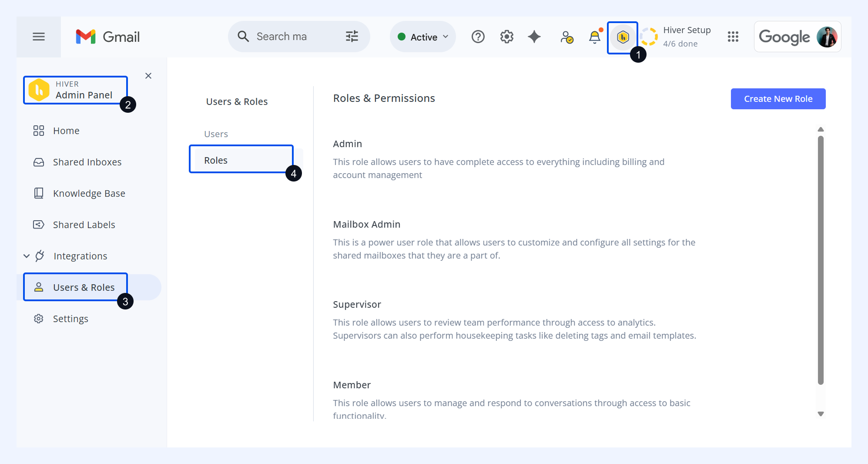Open the Member role
Image resolution: width=868 pixels, height=464 pixels.
[x=352, y=385]
